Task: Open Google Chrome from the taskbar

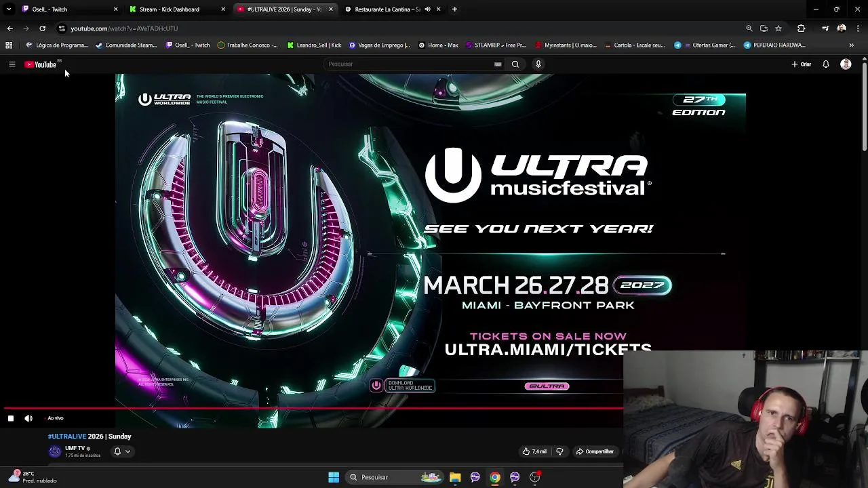Action: [x=495, y=477]
